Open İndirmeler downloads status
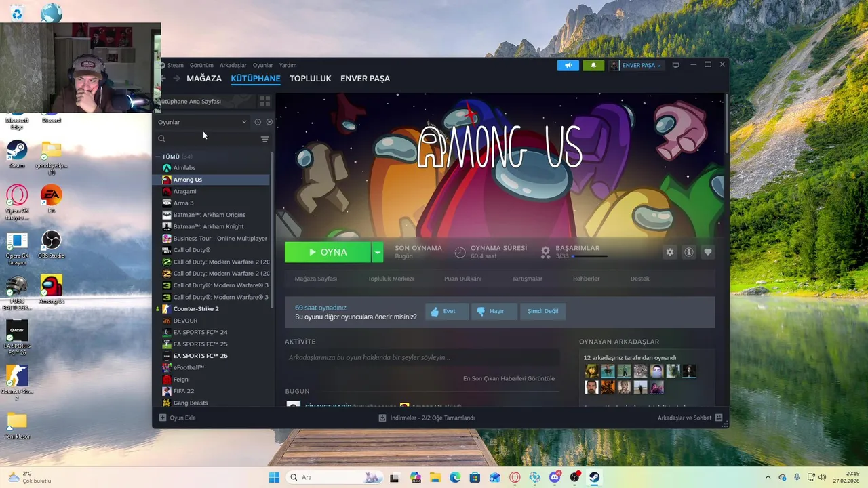The width and height of the screenshot is (868, 488). [427, 418]
